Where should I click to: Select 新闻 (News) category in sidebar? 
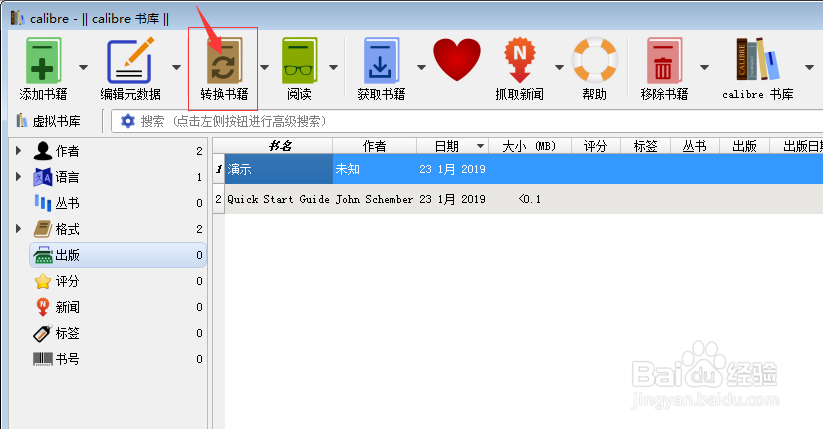tap(118, 307)
